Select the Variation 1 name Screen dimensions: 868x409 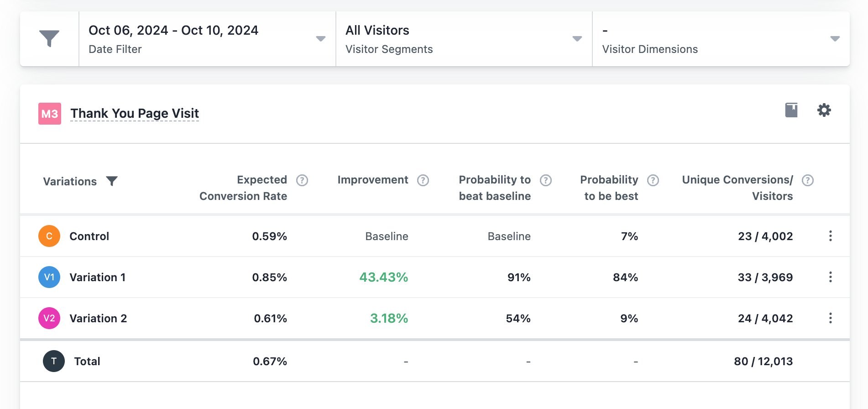pyautogui.click(x=98, y=278)
